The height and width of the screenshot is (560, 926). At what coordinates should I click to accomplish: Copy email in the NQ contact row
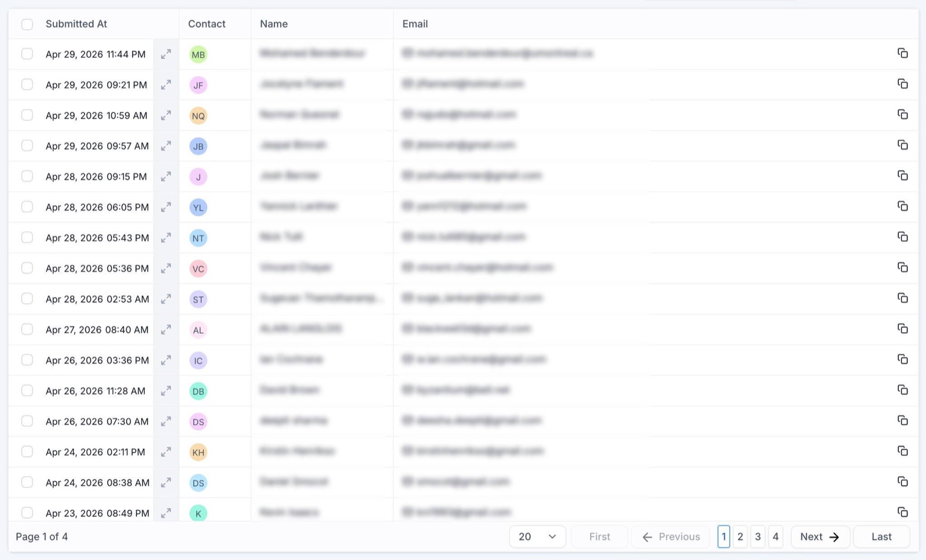(x=903, y=115)
